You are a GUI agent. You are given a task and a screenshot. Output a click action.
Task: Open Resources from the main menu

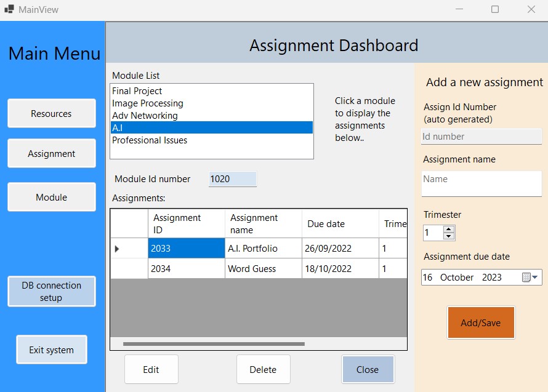pyautogui.click(x=52, y=114)
